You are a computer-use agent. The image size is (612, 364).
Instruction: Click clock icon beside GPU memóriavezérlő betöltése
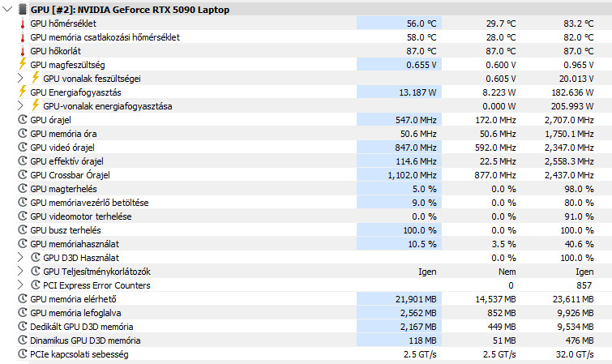23,203
